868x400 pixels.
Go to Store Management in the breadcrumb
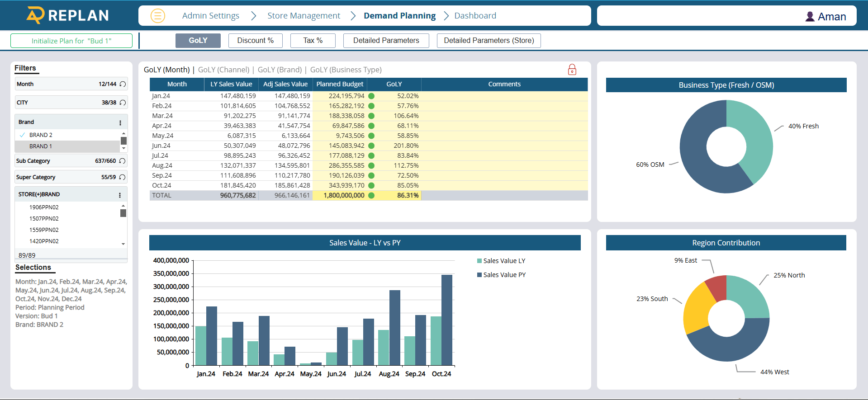[x=304, y=16]
